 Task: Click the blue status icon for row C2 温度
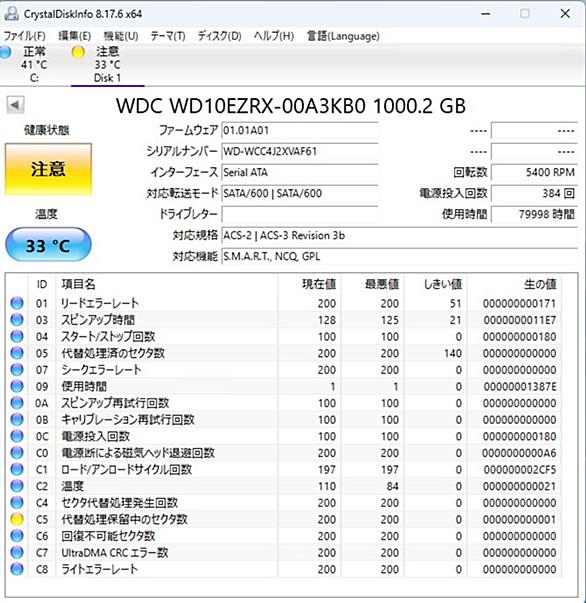17,486
